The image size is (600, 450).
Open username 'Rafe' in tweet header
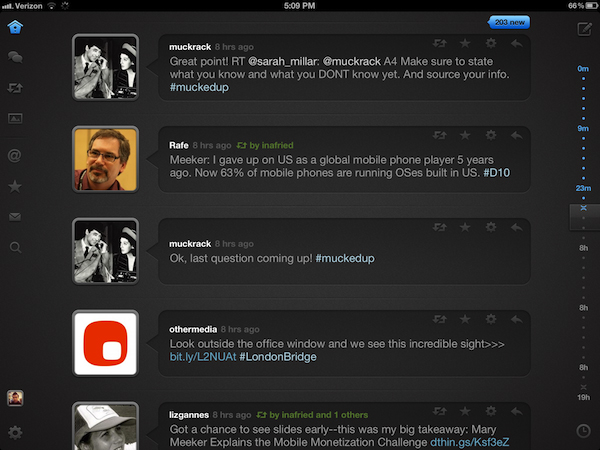(179, 145)
